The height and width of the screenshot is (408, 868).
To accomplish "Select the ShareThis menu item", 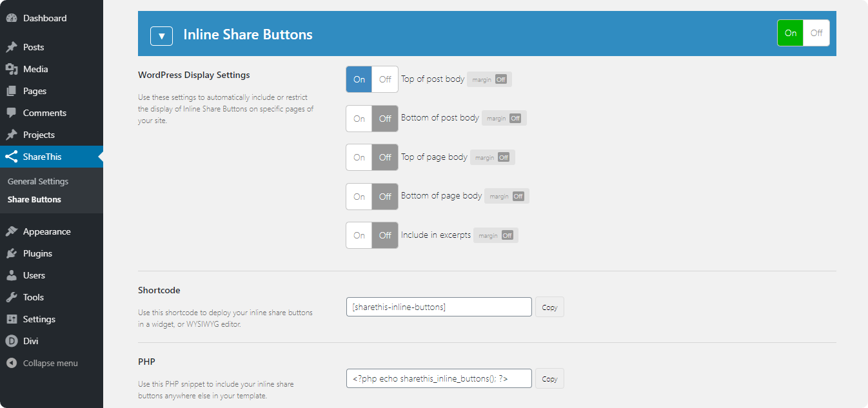I will (x=52, y=157).
